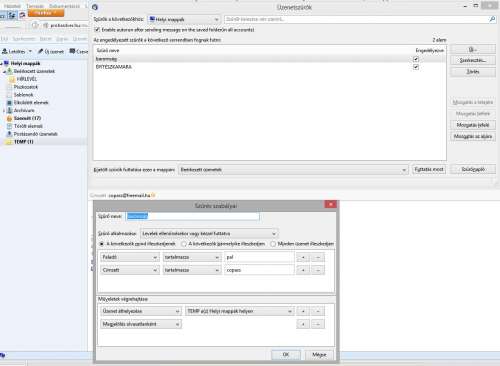The image size is (500, 366).
Task: Click the minus button in the Feladó rule row
Action: point(318,257)
